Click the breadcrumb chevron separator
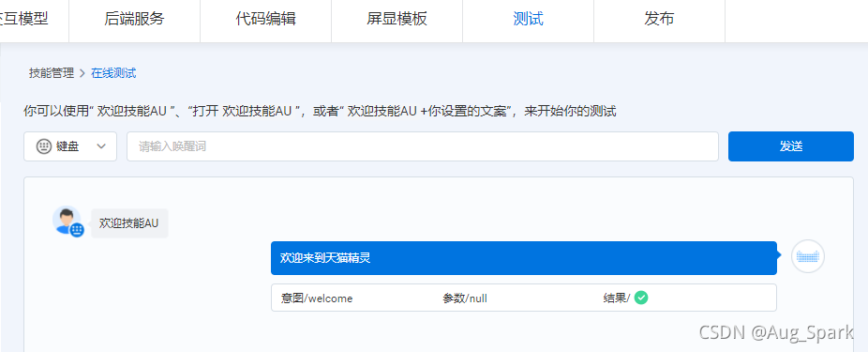This screenshot has height=352, width=868. (82, 73)
